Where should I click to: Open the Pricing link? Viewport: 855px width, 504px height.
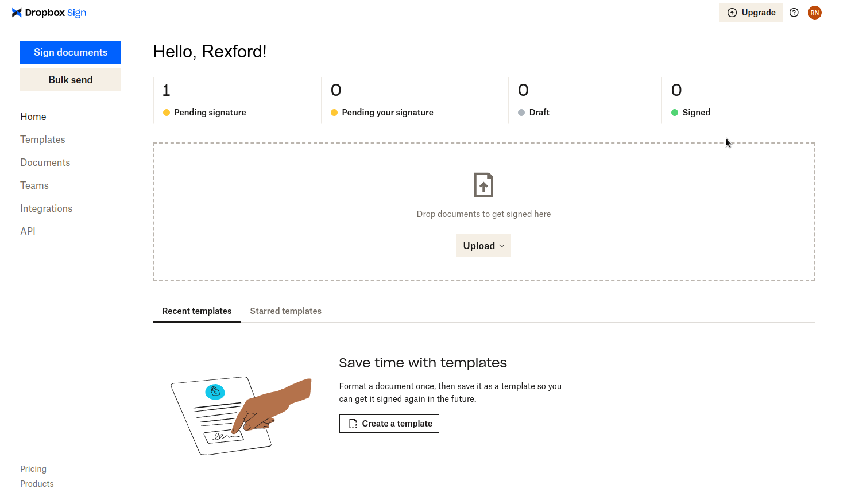[33, 469]
